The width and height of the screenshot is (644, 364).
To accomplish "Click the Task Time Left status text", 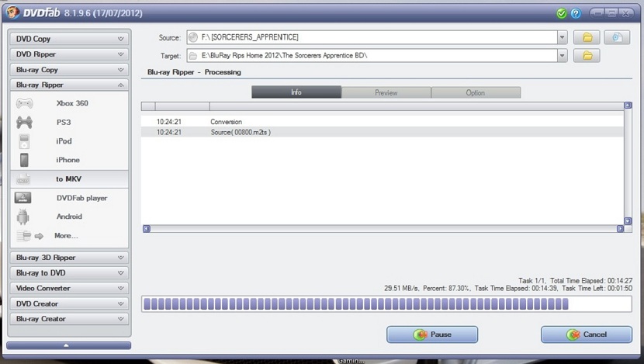I will 597,289.
